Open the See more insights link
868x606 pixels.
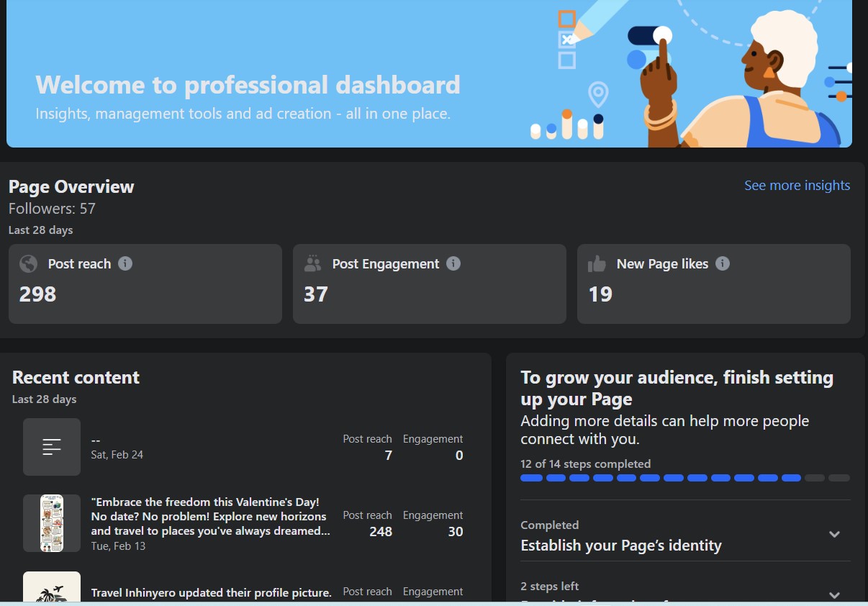pyautogui.click(x=797, y=186)
